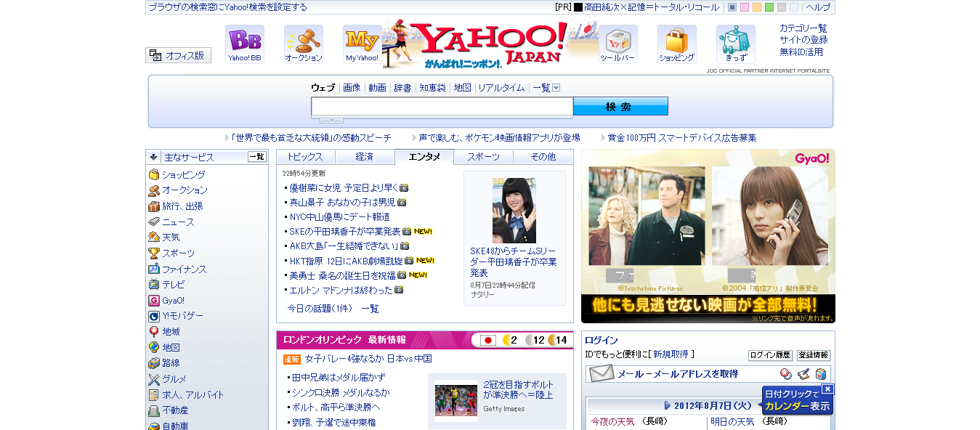Click the 登録情報 button
The image size is (980, 430).
[814, 355]
